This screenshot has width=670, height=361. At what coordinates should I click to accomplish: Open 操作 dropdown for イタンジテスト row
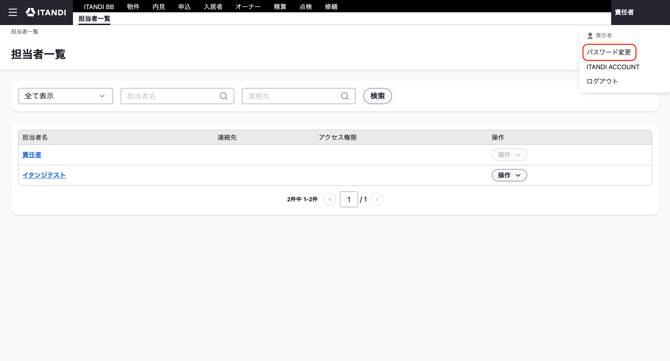(509, 175)
